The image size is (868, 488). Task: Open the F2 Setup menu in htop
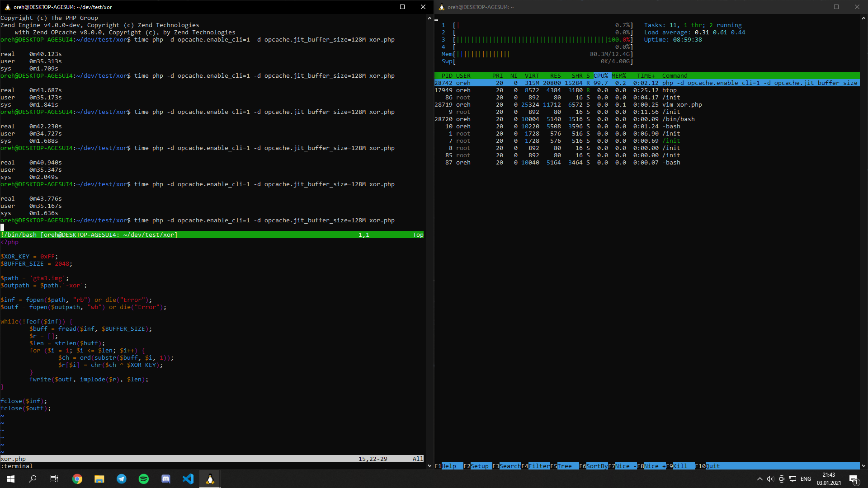pyautogui.click(x=479, y=466)
